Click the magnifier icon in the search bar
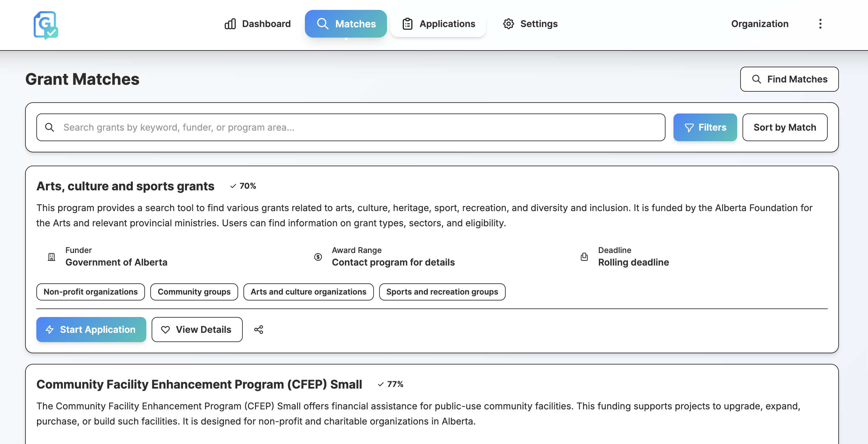 50,127
